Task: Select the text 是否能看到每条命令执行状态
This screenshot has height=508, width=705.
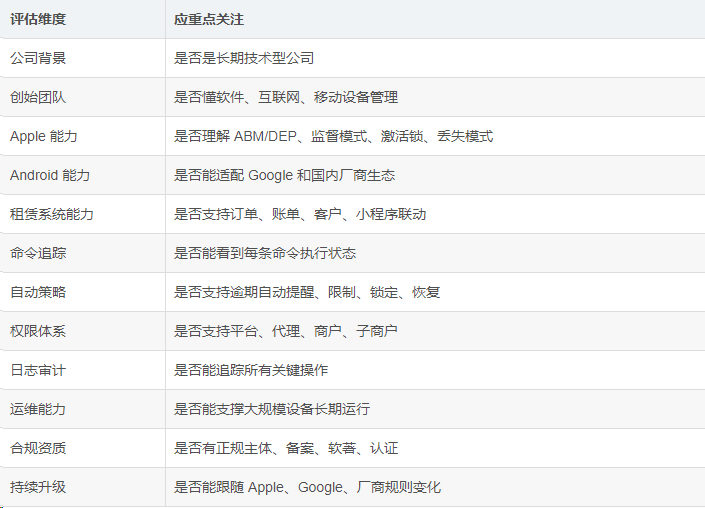Action: point(265,253)
